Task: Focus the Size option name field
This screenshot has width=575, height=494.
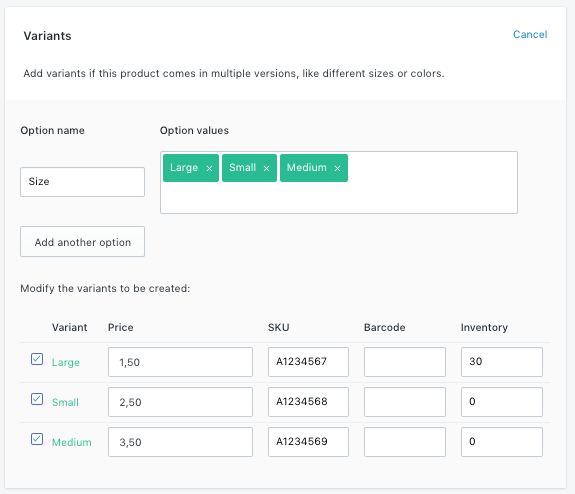Action: click(x=83, y=182)
